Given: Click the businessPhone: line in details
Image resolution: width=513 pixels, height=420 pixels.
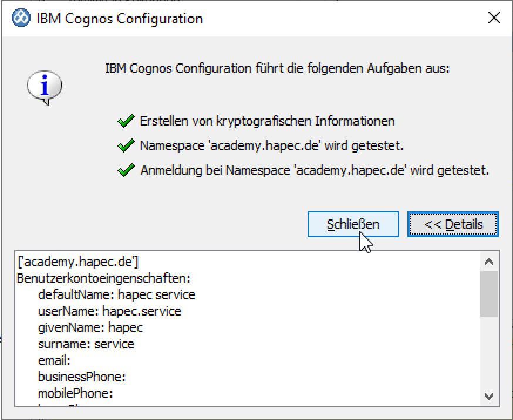Looking at the screenshot, I should click(82, 377).
